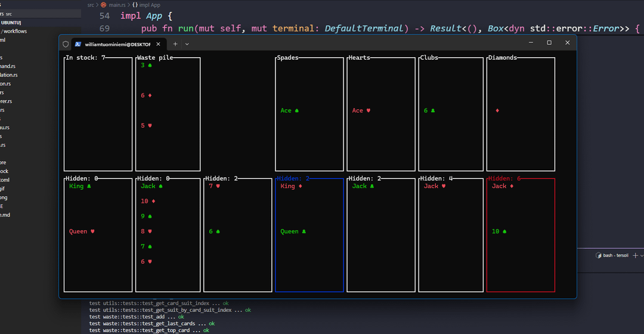644x334 pixels.
Task: Select the 6 of spades in the third tableau column
Action: pyautogui.click(x=215, y=231)
